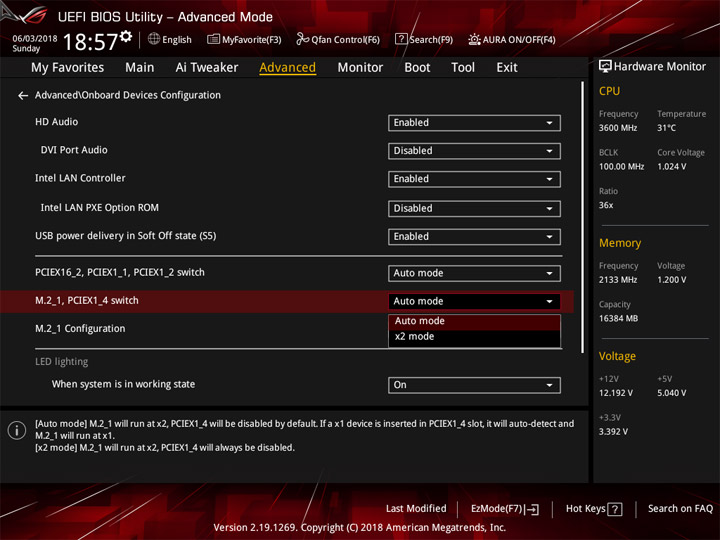Open PCIEX16_2, PCIEX1_1, PCIEX1_2 switch dropdown
Viewport: 720px width, 540px height.
point(474,273)
